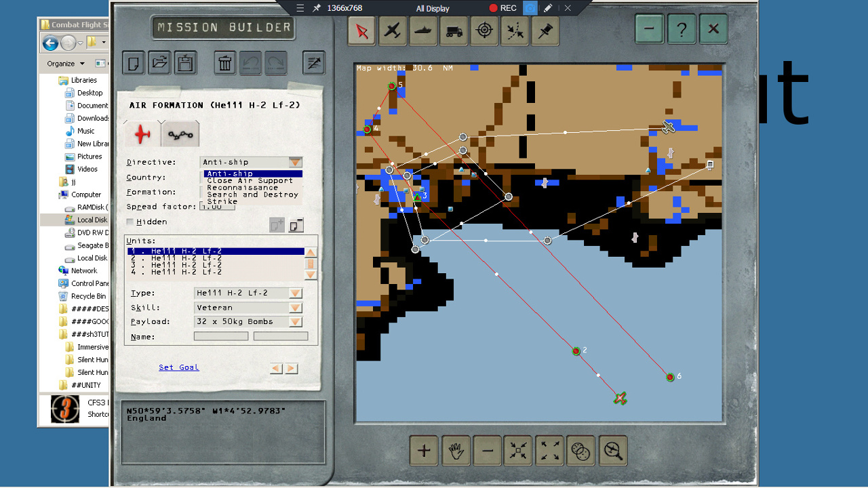Viewport: 868px width, 488px height.
Task: Activate the hand pan tool
Action: [455, 450]
